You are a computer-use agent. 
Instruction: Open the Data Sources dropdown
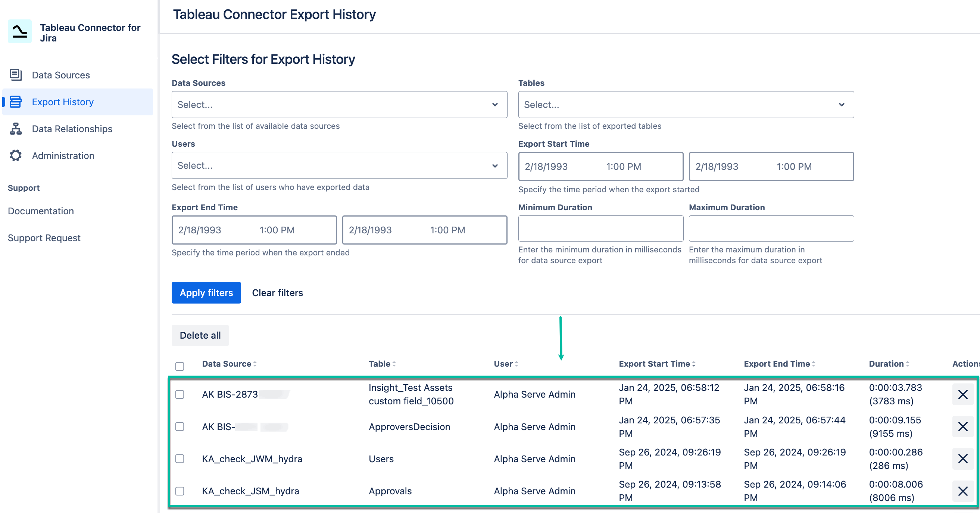coord(339,104)
